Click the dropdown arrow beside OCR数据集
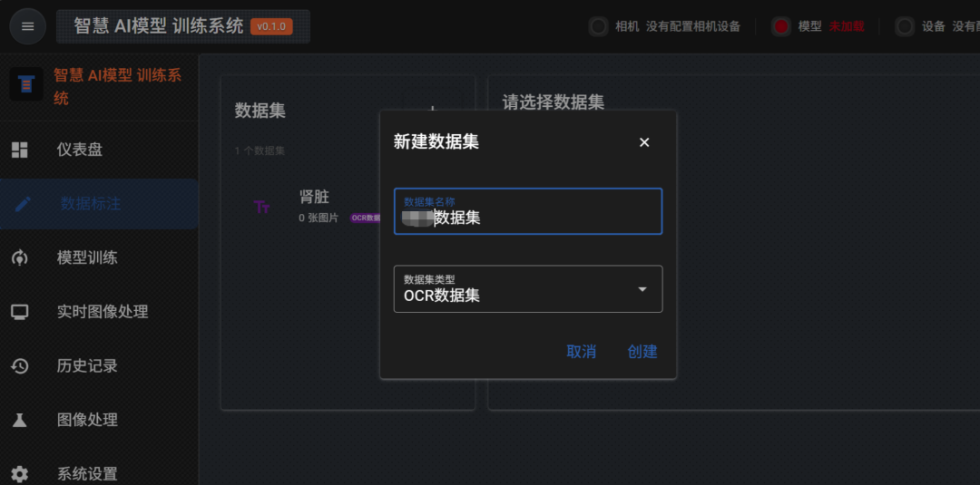The image size is (980, 485). [x=642, y=289]
